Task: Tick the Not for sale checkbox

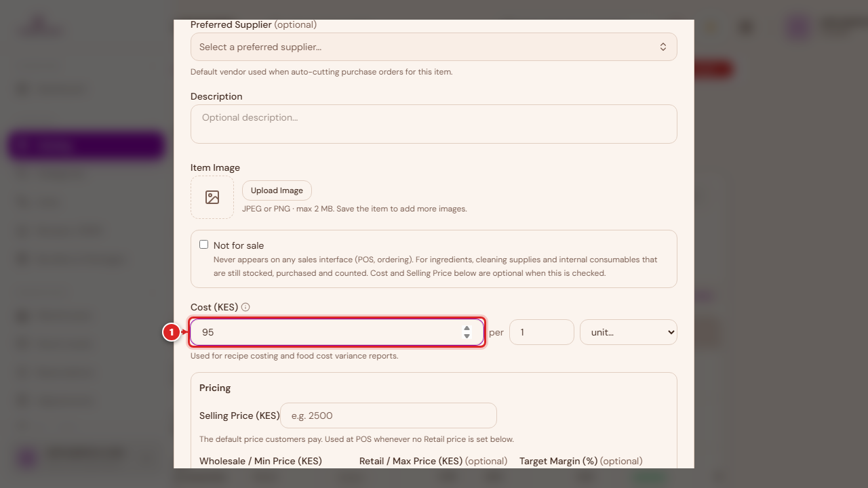Action: coord(203,245)
